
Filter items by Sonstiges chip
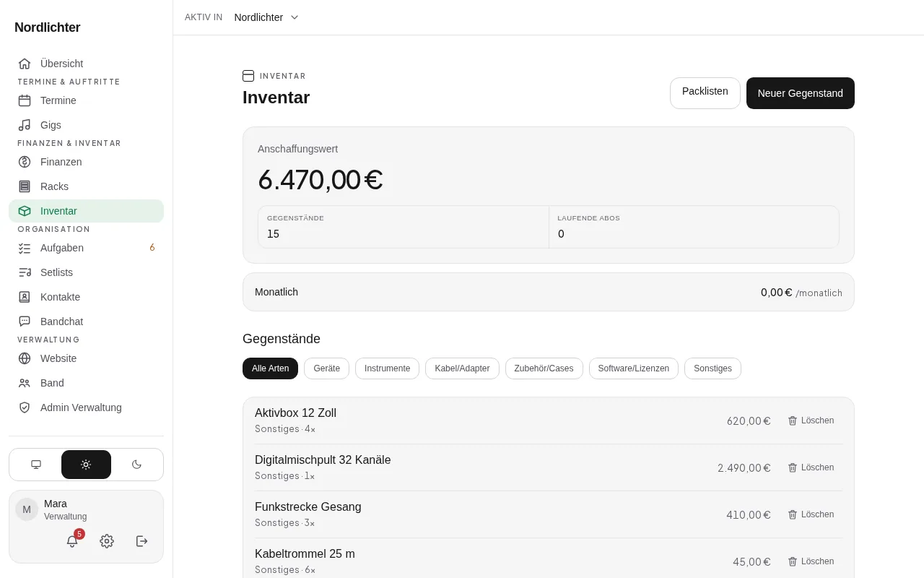(x=712, y=368)
